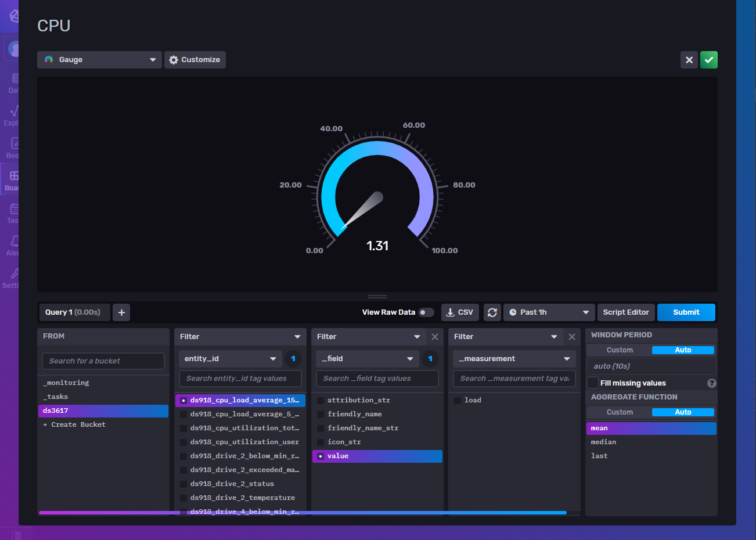The image size is (756, 540).
Task: Discard changes with the X button
Action: coord(689,60)
